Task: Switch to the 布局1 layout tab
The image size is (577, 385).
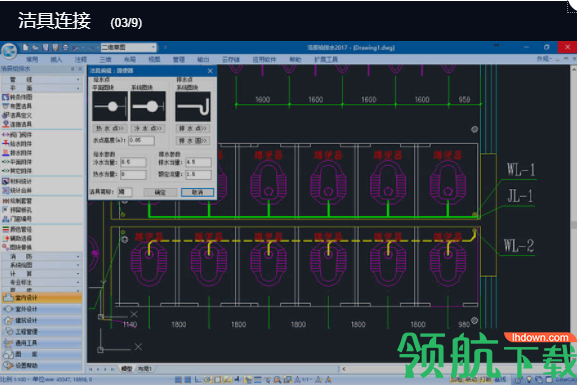Action: (x=144, y=369)
